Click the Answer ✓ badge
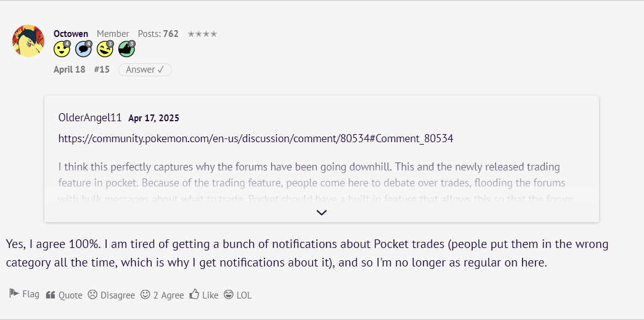The height and width of the screenshot is (320, 644). (x=145, y=70)
